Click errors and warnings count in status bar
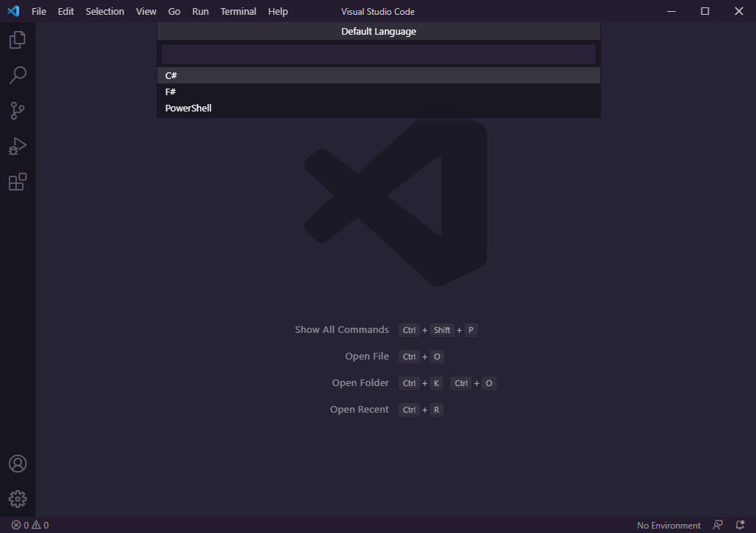 click(30, 525)
